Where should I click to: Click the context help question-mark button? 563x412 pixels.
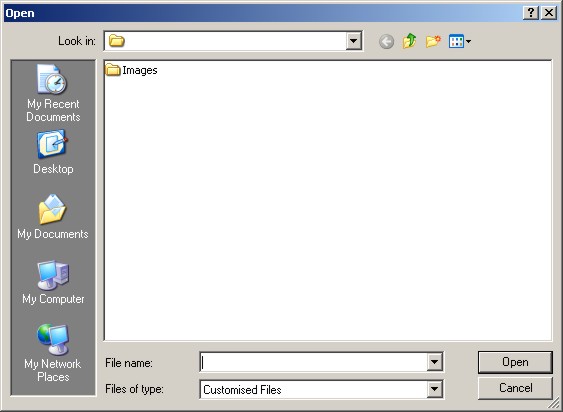pos(531,13)
